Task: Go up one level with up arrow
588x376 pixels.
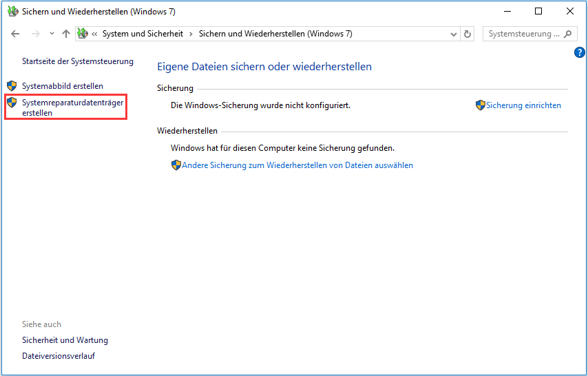Action: coord(66,34)
